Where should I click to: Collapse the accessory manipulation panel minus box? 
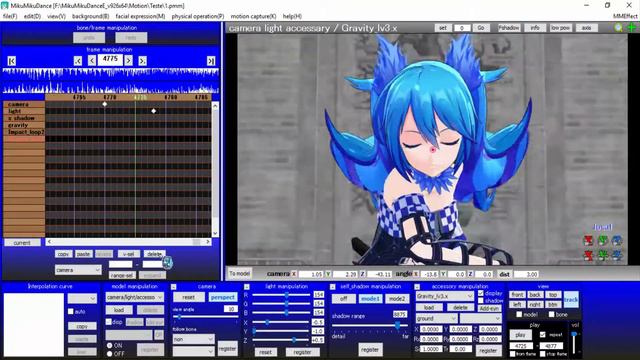[417, 287]
